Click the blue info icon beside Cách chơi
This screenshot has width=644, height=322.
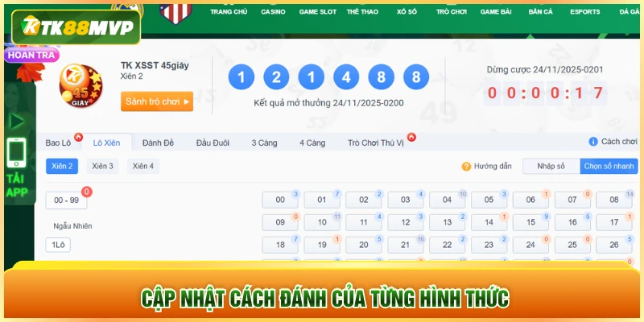click(x=593, y=142)
